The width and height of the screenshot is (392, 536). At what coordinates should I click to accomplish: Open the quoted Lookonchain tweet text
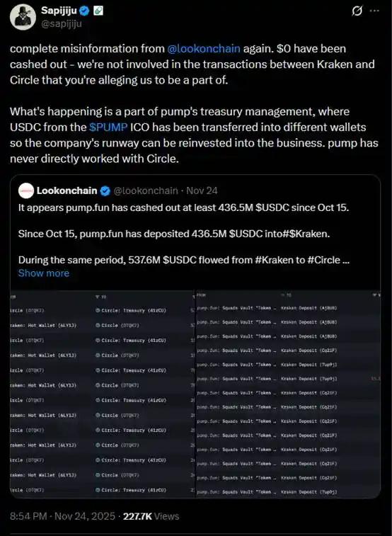[x=184, y=234]
